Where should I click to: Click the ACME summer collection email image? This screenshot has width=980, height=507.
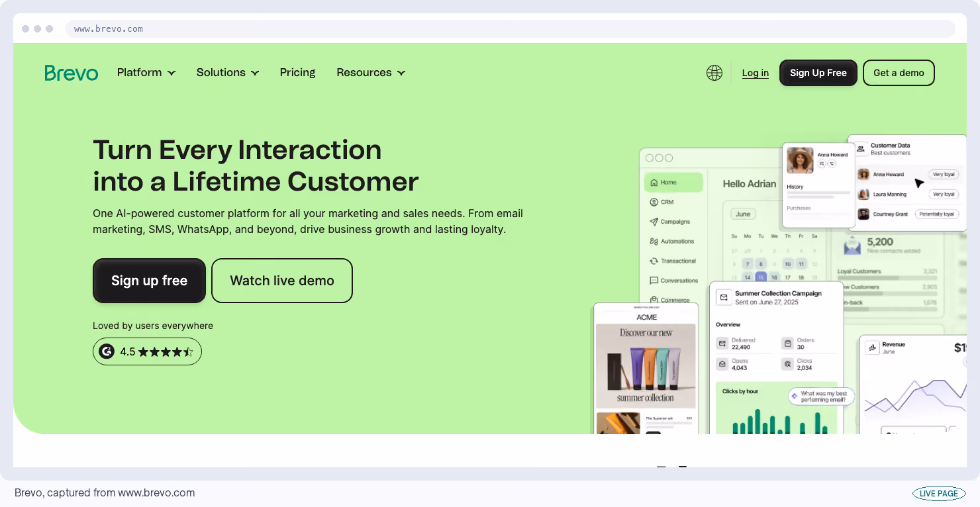[x=646, y=365]
